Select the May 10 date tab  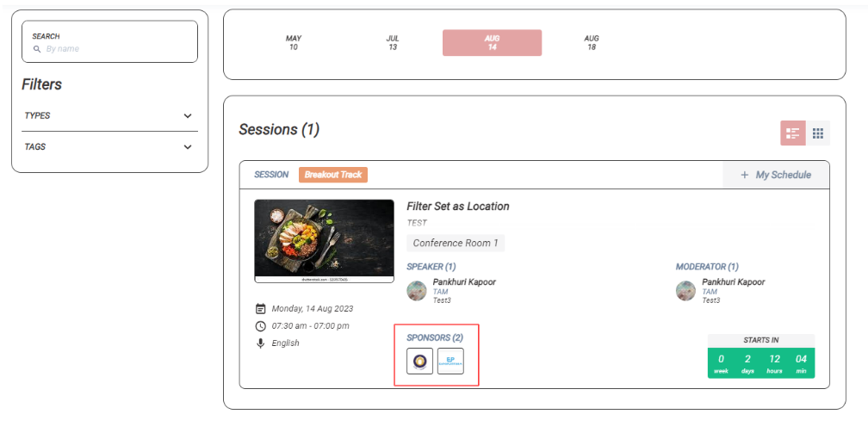point(294,43)
